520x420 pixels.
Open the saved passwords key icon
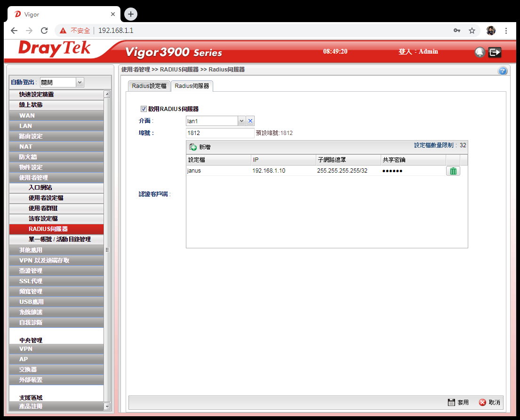(x=456, y=31)
